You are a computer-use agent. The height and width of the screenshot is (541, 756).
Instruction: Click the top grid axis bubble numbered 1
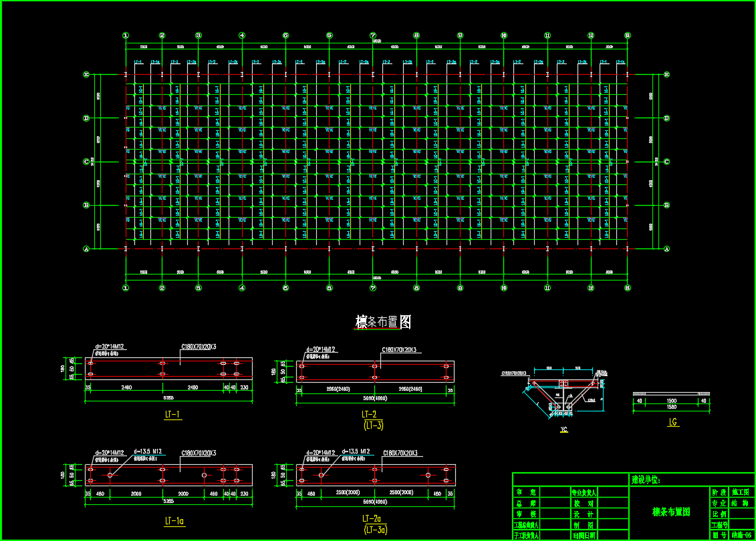pyautogui.click(x=126, y=35)
